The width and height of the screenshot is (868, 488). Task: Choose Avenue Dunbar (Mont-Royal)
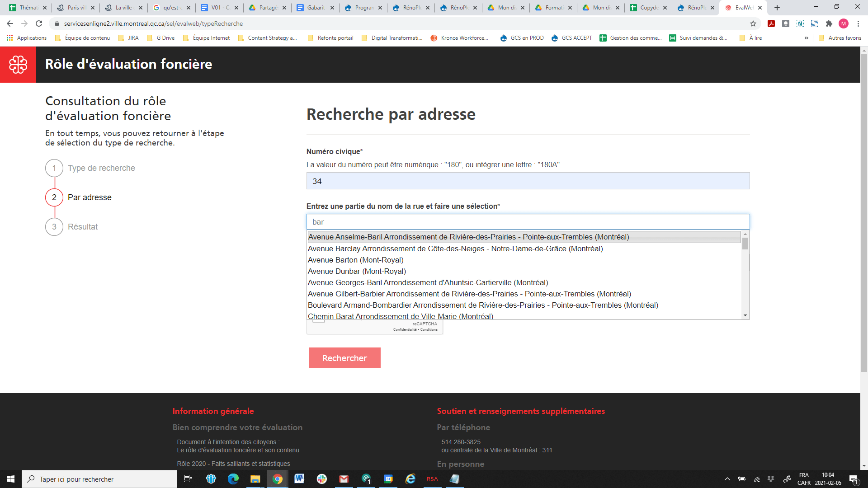point(524,271)
